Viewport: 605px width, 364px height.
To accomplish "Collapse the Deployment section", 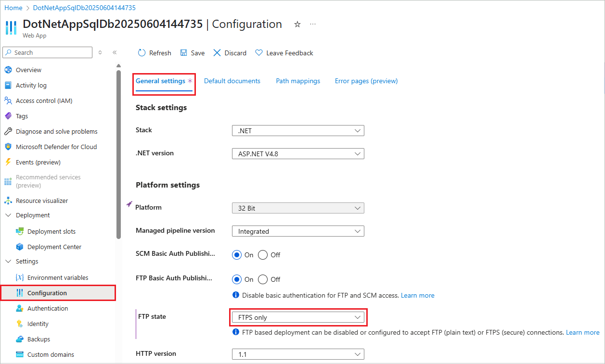I will coord(8,215).
